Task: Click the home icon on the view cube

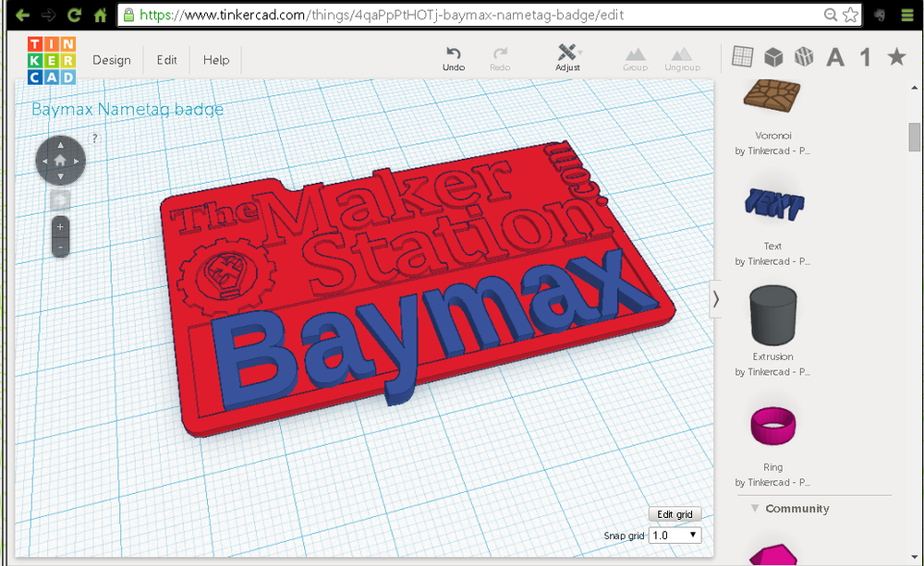Action: (x=60, y=159)
